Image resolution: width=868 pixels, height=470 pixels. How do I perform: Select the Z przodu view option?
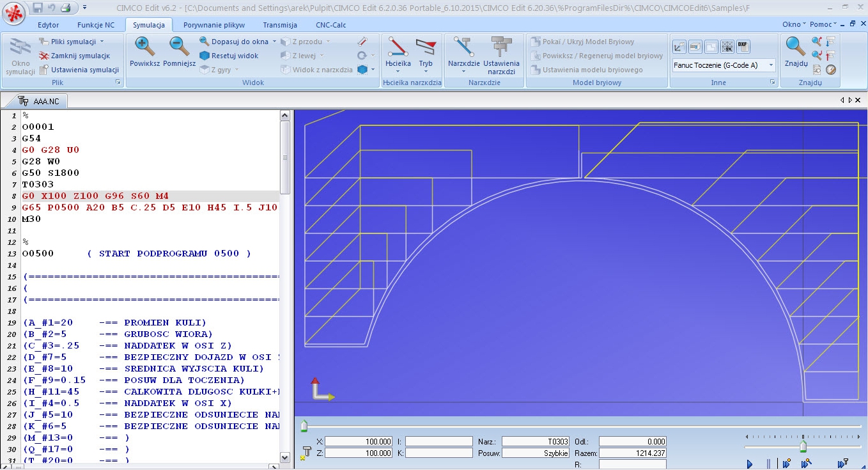(x=302, y=42)
